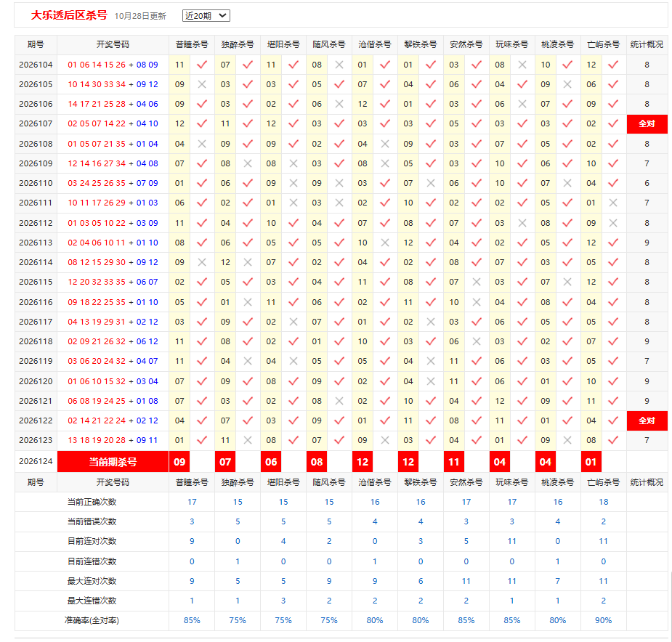Viewport: 672px width, 642px height.
Task: Click the red 09 current pick under 昔瞳杀号
Action: coord(179,462)
